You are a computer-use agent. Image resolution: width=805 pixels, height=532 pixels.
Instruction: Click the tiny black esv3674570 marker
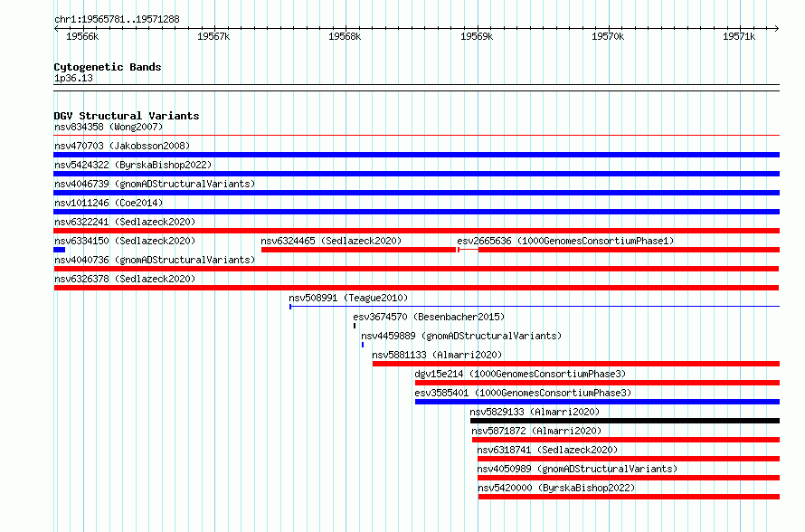[355, 326]
